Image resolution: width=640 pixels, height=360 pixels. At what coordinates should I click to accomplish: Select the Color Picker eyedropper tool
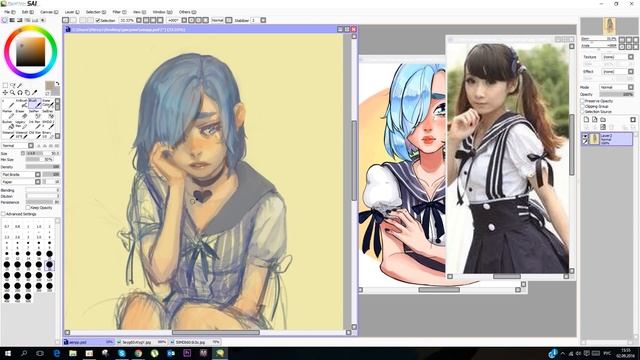(34, 93)
